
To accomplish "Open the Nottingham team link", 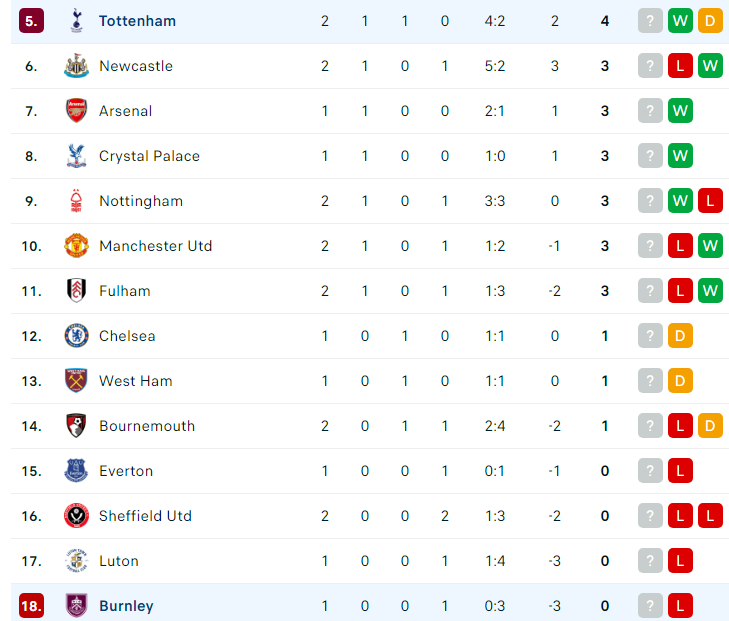I will click(x=141, y=201).
